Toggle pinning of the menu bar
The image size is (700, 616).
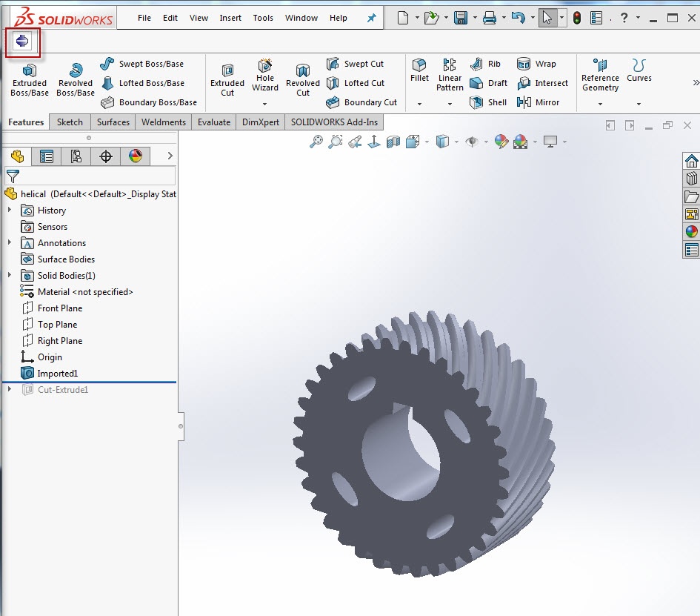371,18
